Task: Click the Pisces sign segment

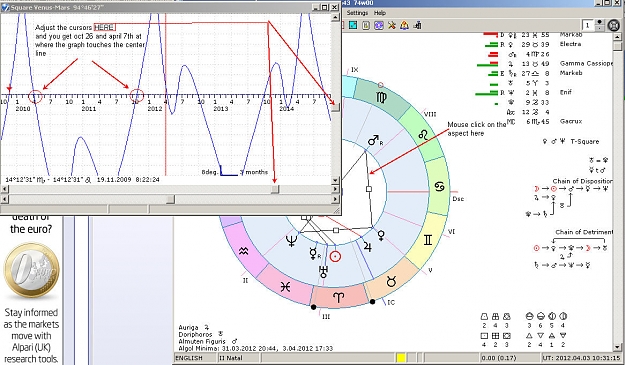Action: pos(285,286)
